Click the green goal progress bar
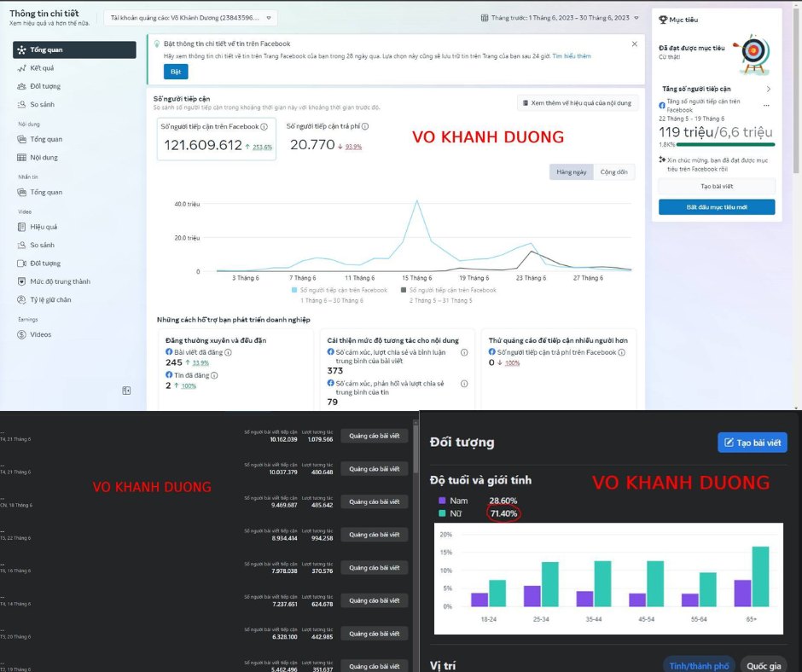This screenshot has height=672, width=802. (x=725, y=145)
